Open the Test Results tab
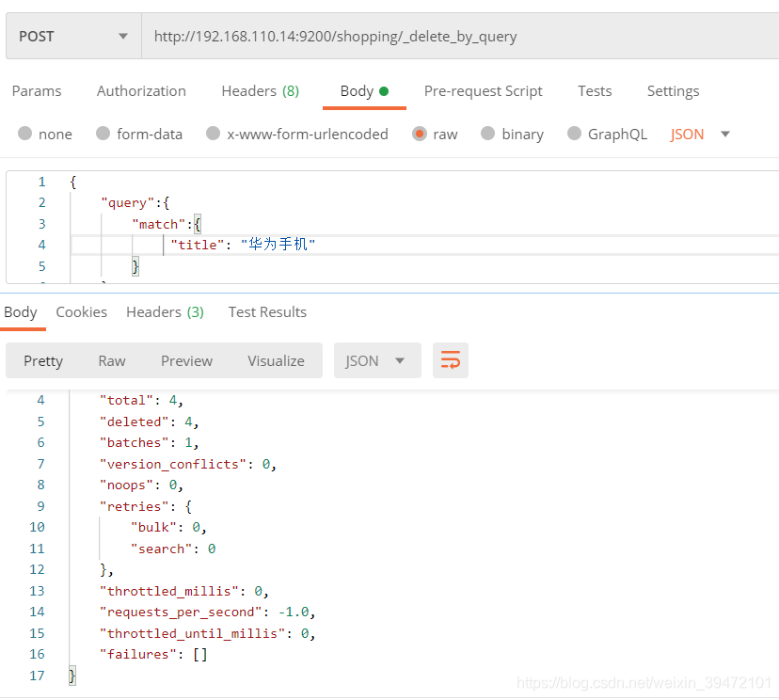The height and width of the screenshot is (700, 779). coord(267,312)
